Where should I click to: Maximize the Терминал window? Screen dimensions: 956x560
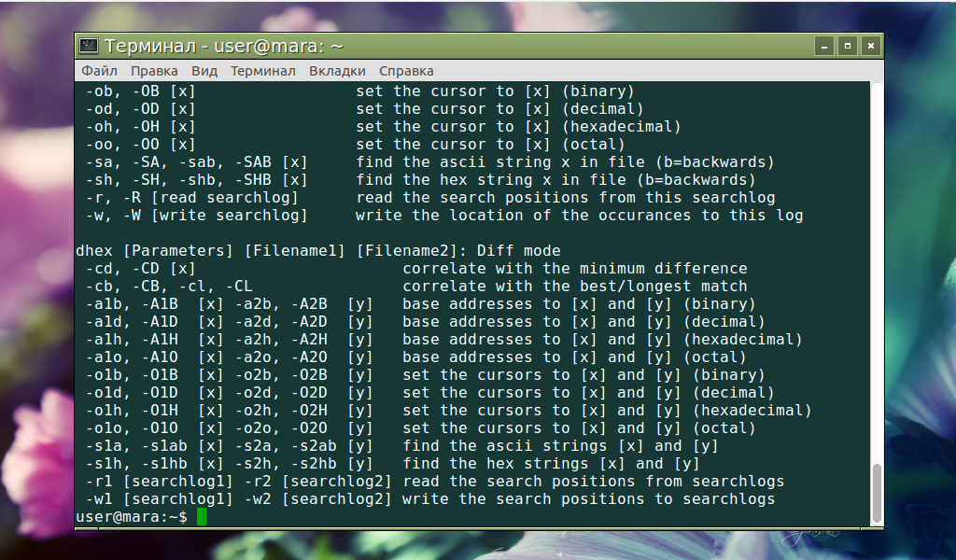point(848,47)
